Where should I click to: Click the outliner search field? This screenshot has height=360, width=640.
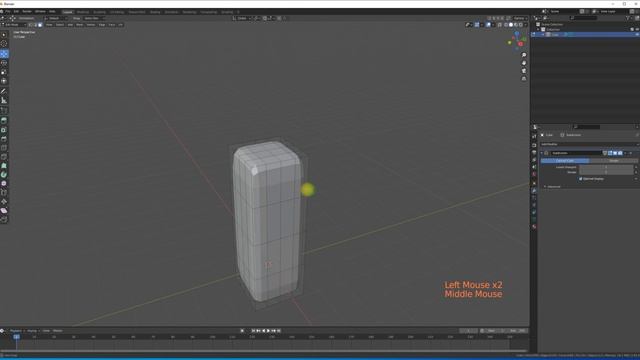pyautogui.click(x=584, y=18)
